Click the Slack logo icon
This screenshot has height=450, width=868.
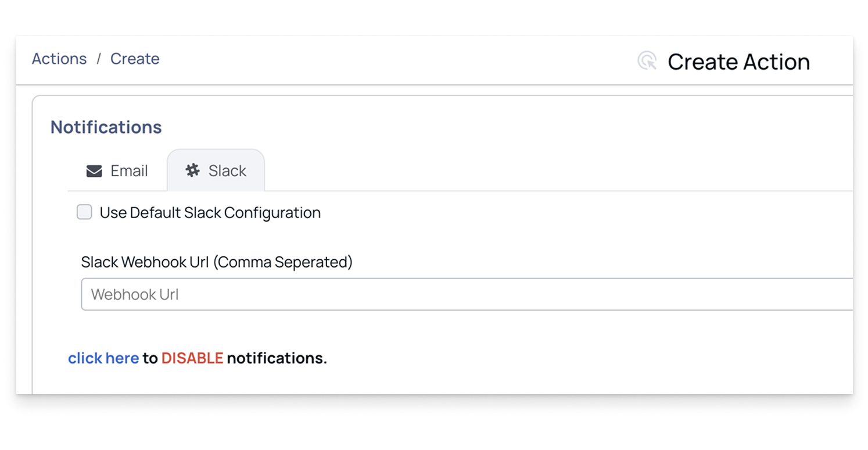192,170
